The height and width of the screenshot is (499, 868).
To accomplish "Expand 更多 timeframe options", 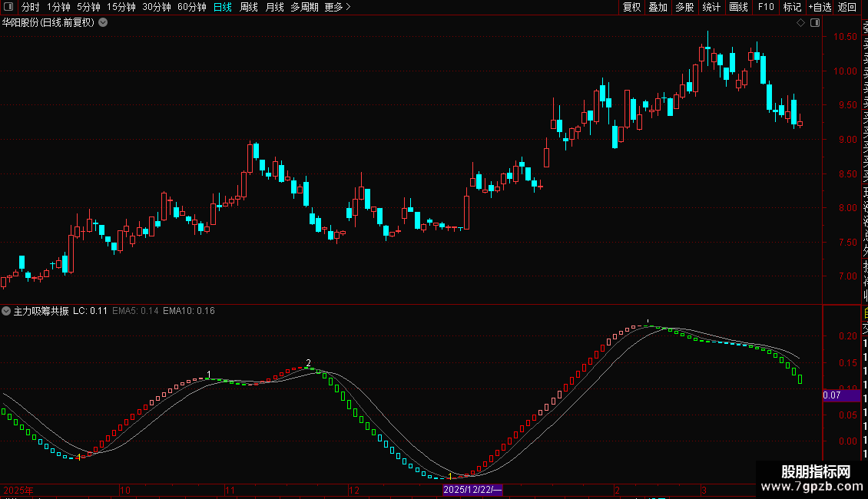I will (x=337, y=7).
